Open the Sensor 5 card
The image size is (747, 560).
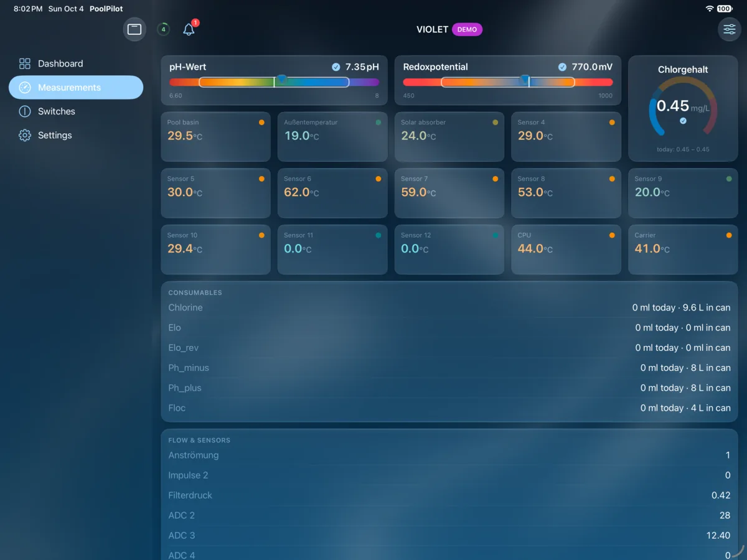[215, 193]
